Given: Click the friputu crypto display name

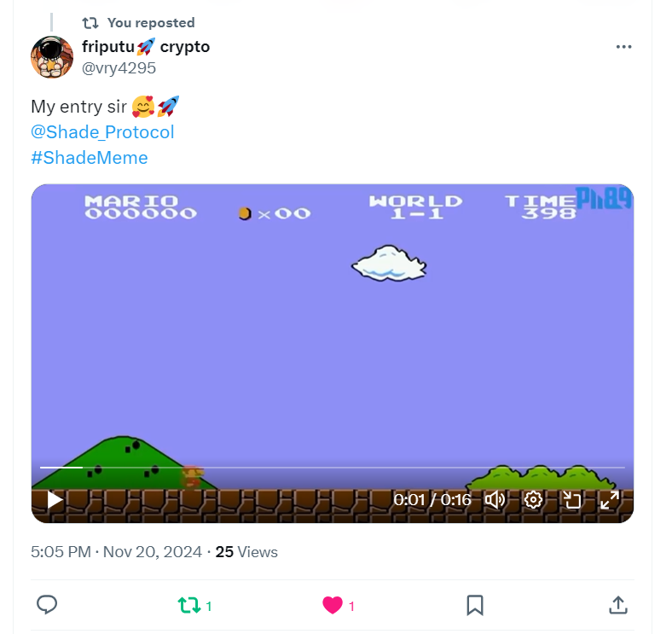Looking at the screenshot, I should [146, 46].
